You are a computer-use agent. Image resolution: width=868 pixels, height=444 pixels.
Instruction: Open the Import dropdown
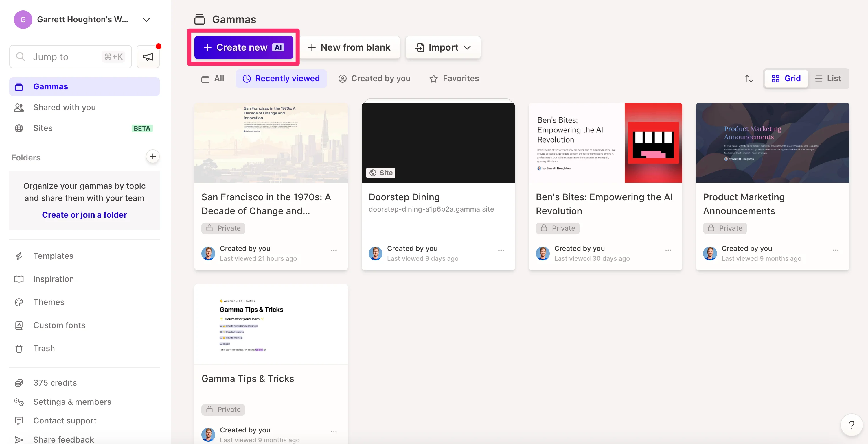pyautogui.click(x=443, y=47)
